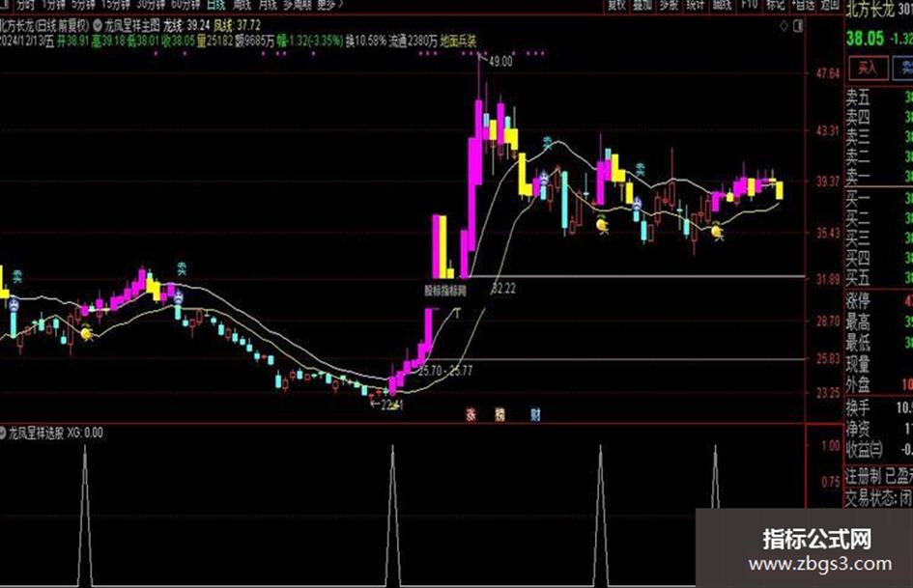Click the 涨 icon below the chart
Image resolution: width=913 pixels, height=588 pixels.
pos(471,414)
